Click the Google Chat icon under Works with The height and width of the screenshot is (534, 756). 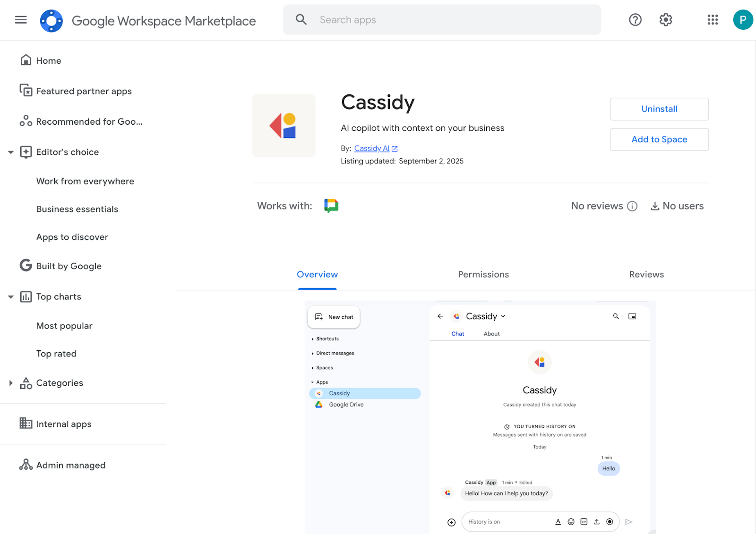[x=331, y=205]
